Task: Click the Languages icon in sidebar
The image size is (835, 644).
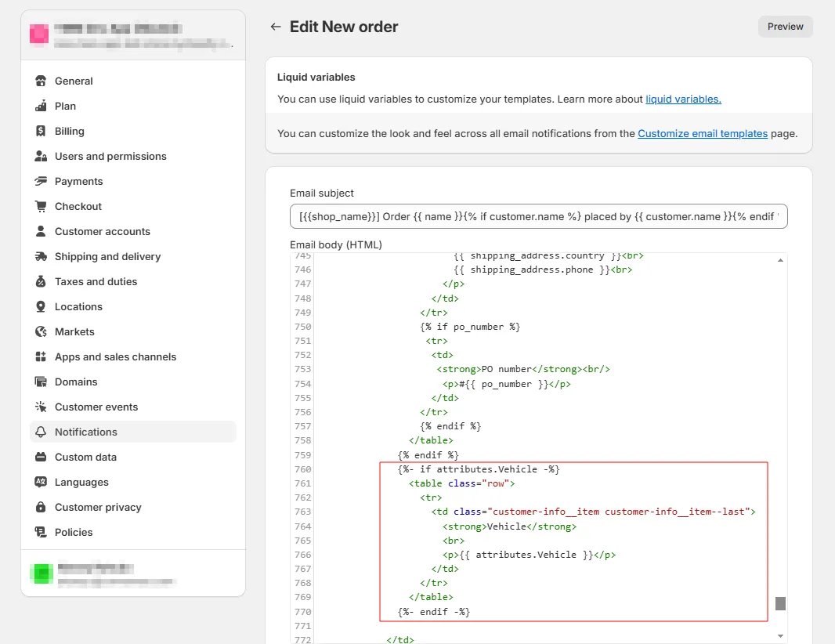Action: [41, 482]
